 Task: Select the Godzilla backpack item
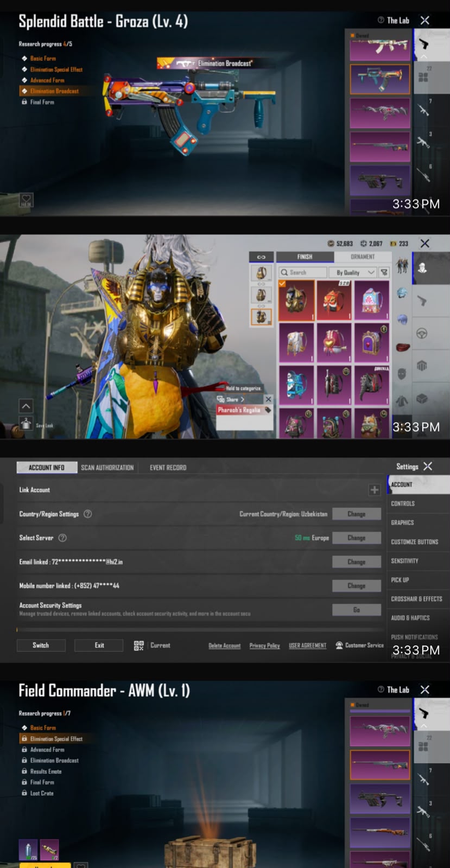tap(372, 385)
